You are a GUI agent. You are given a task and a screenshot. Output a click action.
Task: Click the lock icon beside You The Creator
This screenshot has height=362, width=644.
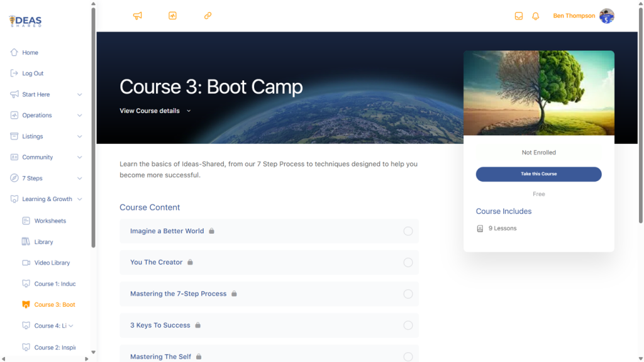pyautogui.click(x=190, y=262)
